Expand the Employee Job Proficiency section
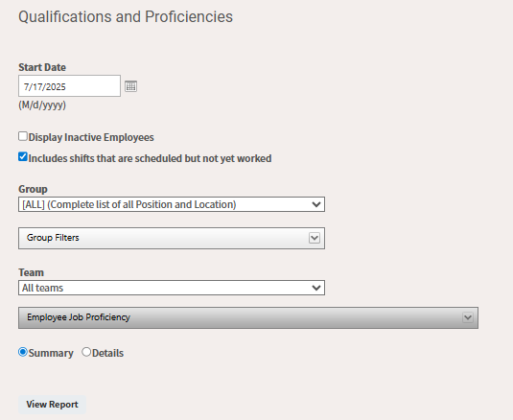Viewport: 513px width, 420px height. click(x=248, y=317)
